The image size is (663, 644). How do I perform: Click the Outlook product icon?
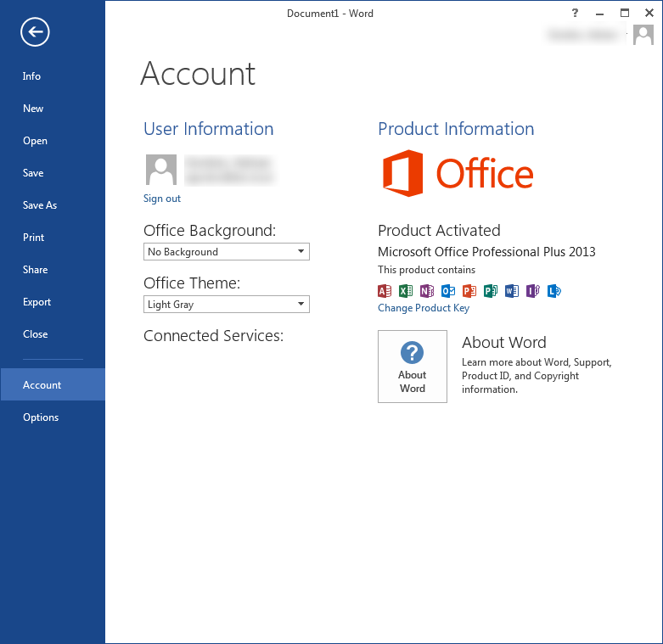click(448, 291)
